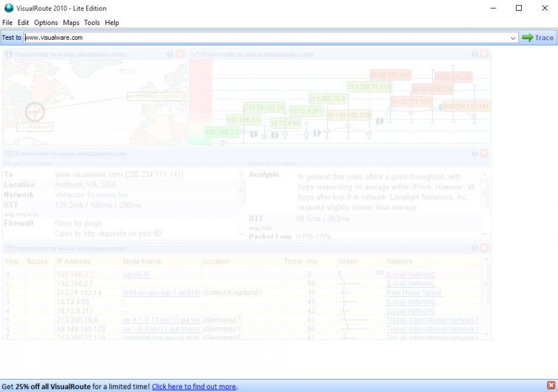This screenshot has width=558, height=392.
Task: Select the 10.72.9.217 table cell
Action: tap(75, 311)
